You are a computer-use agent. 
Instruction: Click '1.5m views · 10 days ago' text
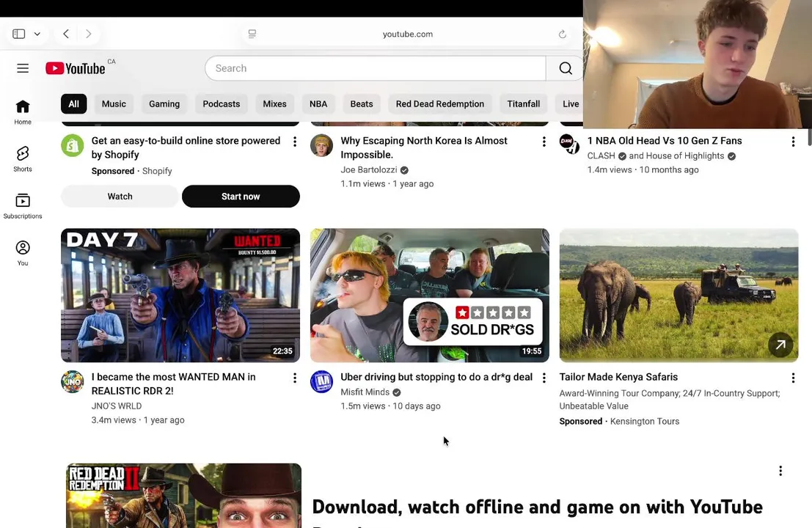pyautogui.click(x=390, y=406)
